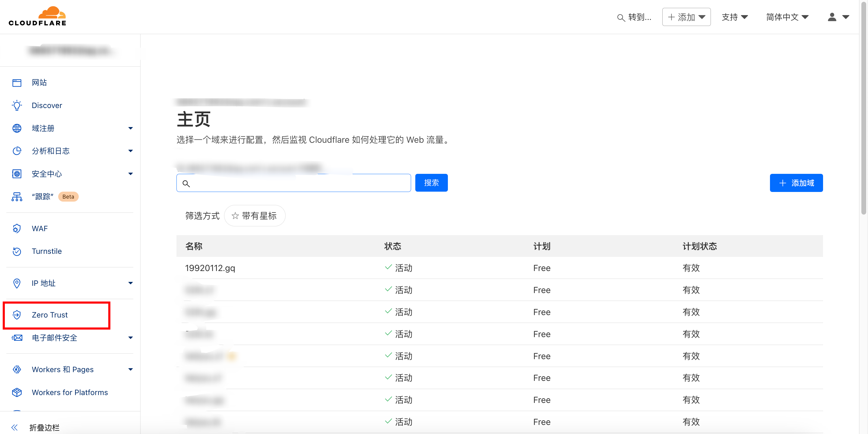The image size is (868, 434).
Task: Open the 网站 sidebar item
Action: 39,83
